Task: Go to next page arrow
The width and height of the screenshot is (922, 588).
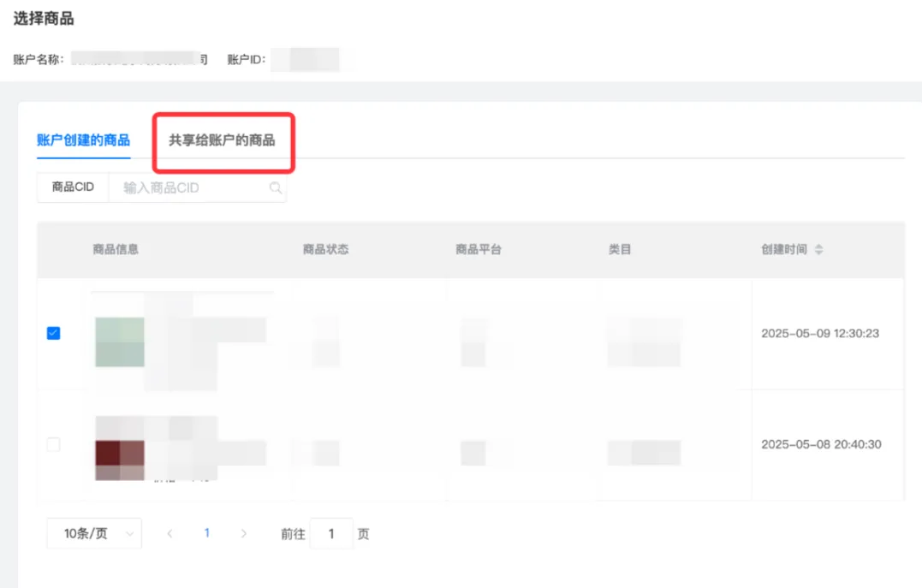Action: coord(243,533)
